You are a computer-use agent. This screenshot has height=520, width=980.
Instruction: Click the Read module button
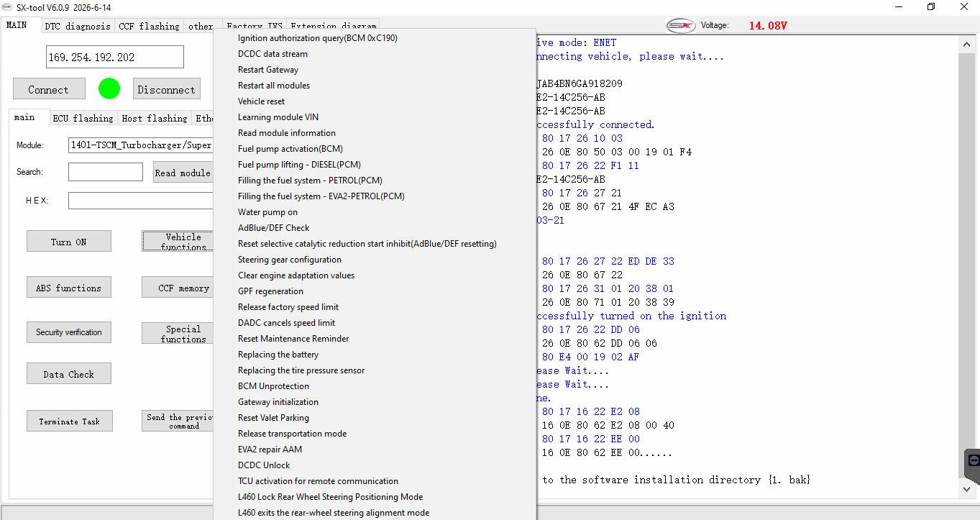click(183, 173)
